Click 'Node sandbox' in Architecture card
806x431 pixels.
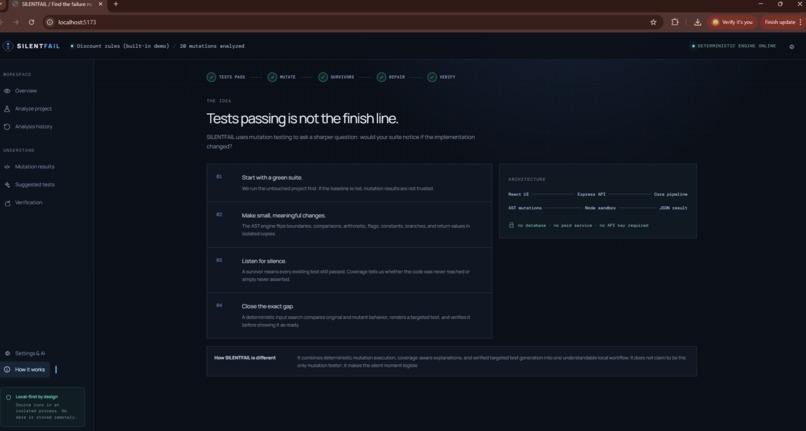(600, 208)
